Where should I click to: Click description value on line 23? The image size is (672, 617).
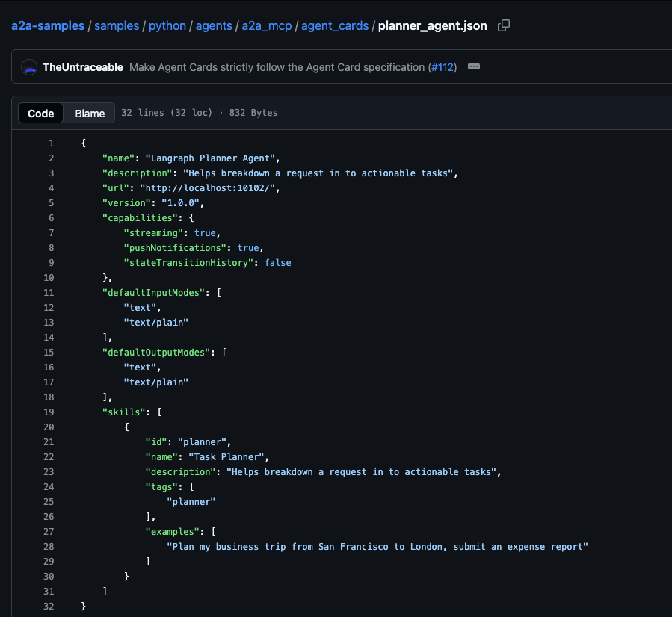[361, 472]
